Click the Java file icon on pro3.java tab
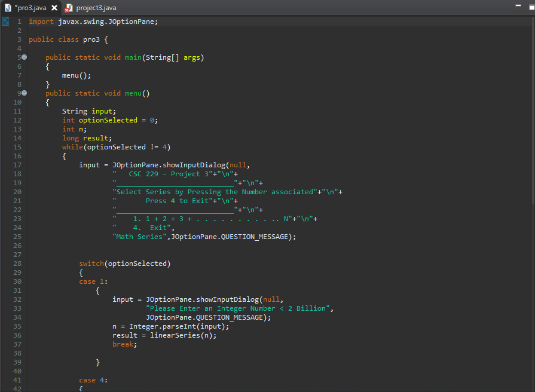The height and width of the screenshot is (392, 535). point(7,8)
